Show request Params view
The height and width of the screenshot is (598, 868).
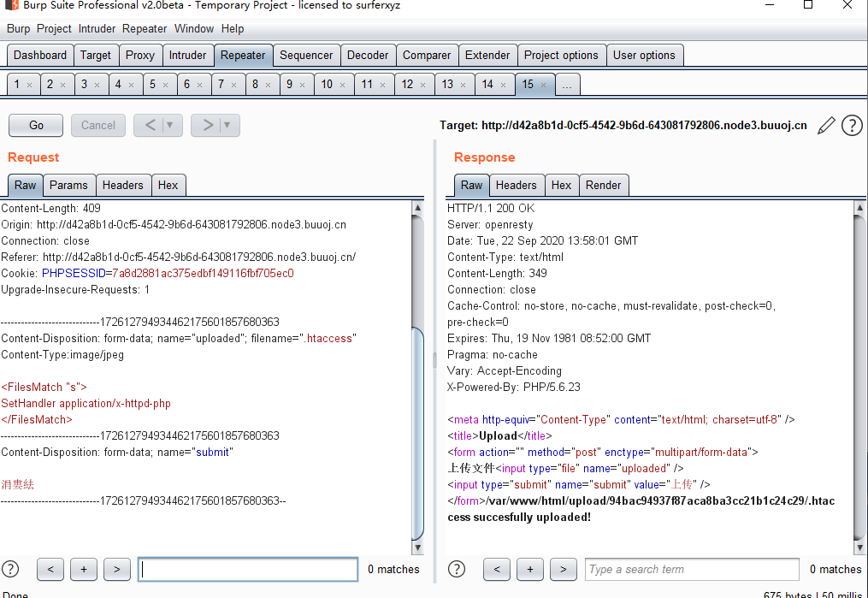68,186
